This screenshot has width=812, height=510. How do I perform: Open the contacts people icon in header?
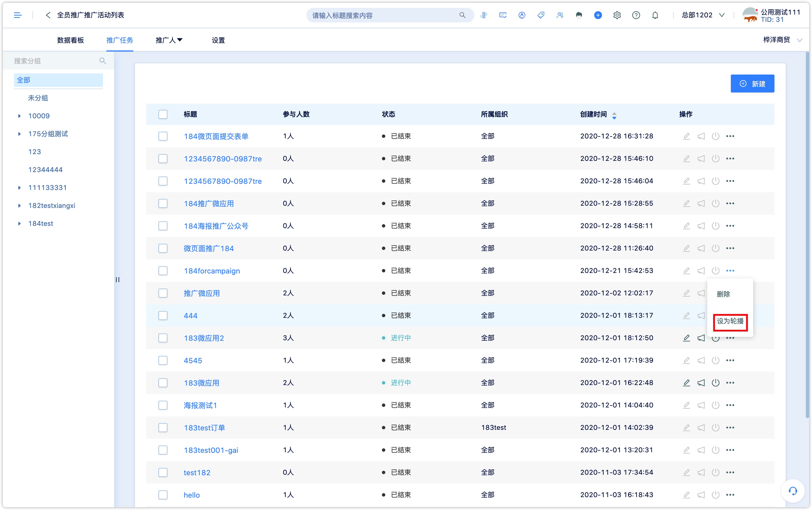pos(560,15)
